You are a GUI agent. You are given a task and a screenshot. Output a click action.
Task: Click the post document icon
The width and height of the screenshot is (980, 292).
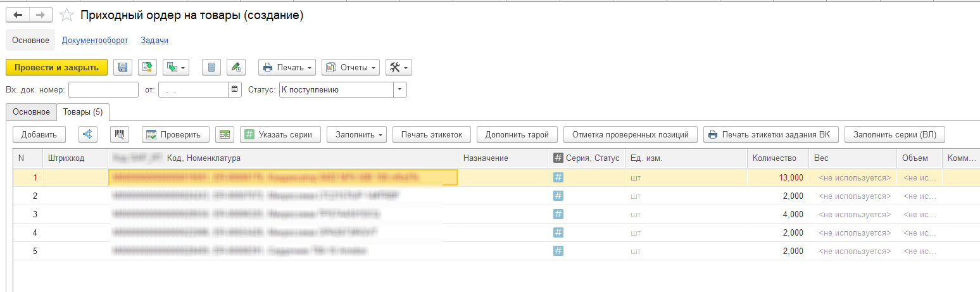[148, 67]
